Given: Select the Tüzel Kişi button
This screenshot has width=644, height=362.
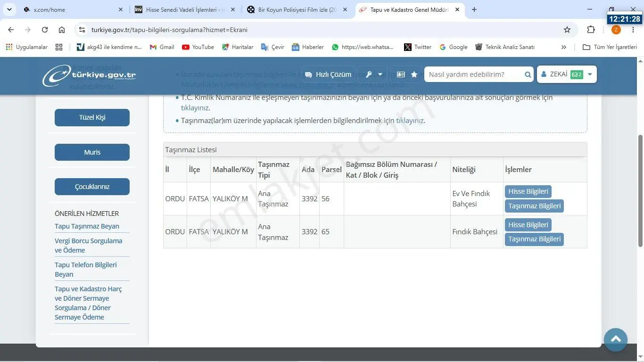Looking at the screenshot, I should (92, 117).
